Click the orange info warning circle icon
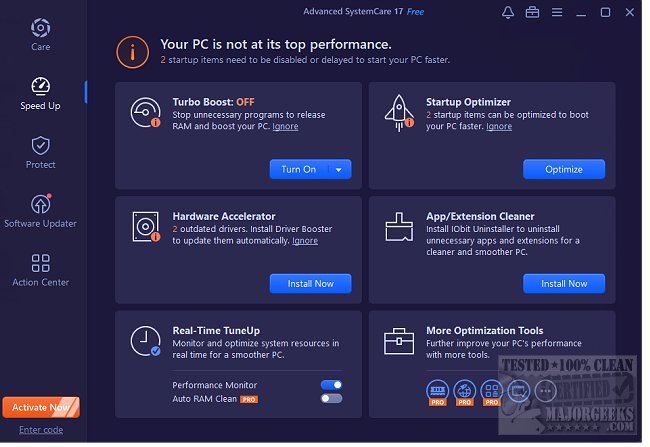This screenshot has height=447, width=650. click(x=133, y=52)
